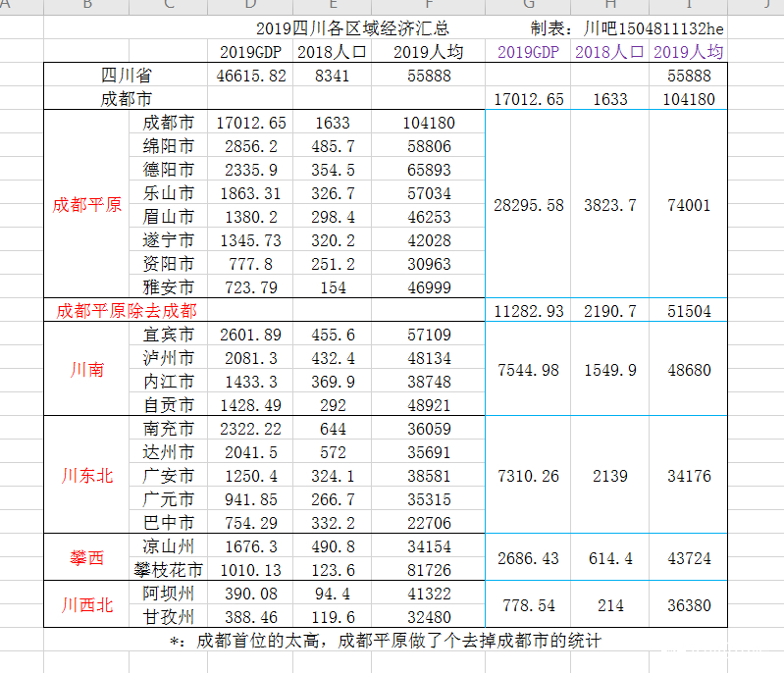Click the 7544.98 regional GDP cell
The height and width of the screenshot is (673, 784).
529,370
